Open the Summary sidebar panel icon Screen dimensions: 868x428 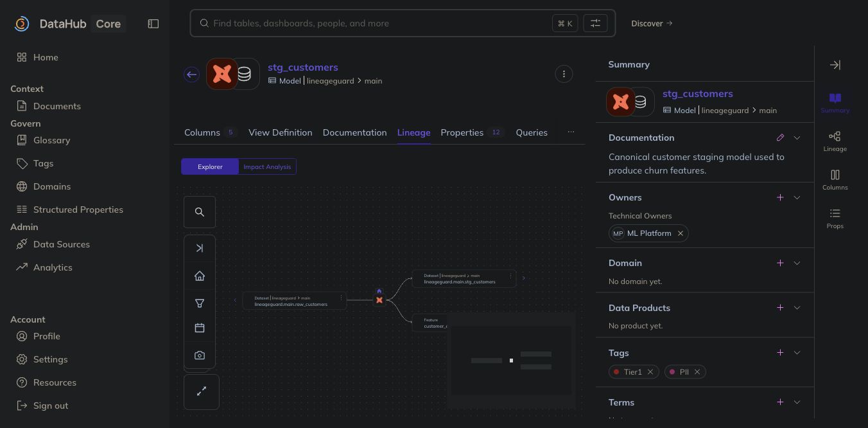pyautogui.click(x=835, y=102)
